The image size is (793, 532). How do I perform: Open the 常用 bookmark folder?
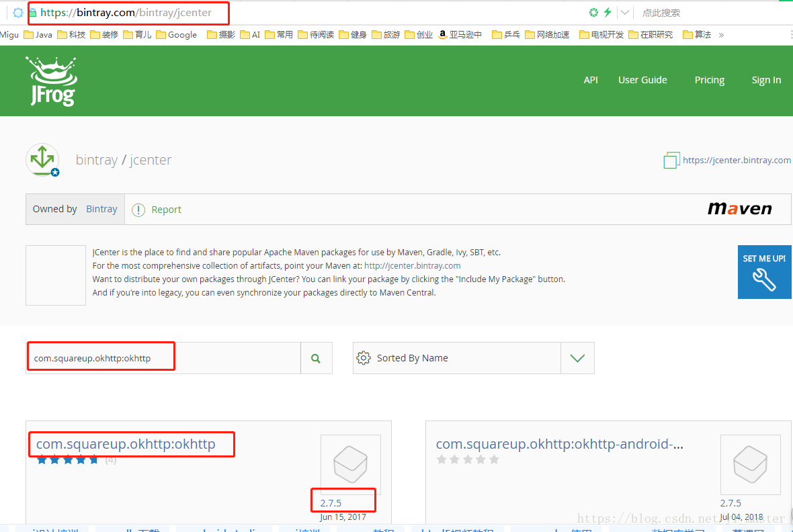point(279,34)
